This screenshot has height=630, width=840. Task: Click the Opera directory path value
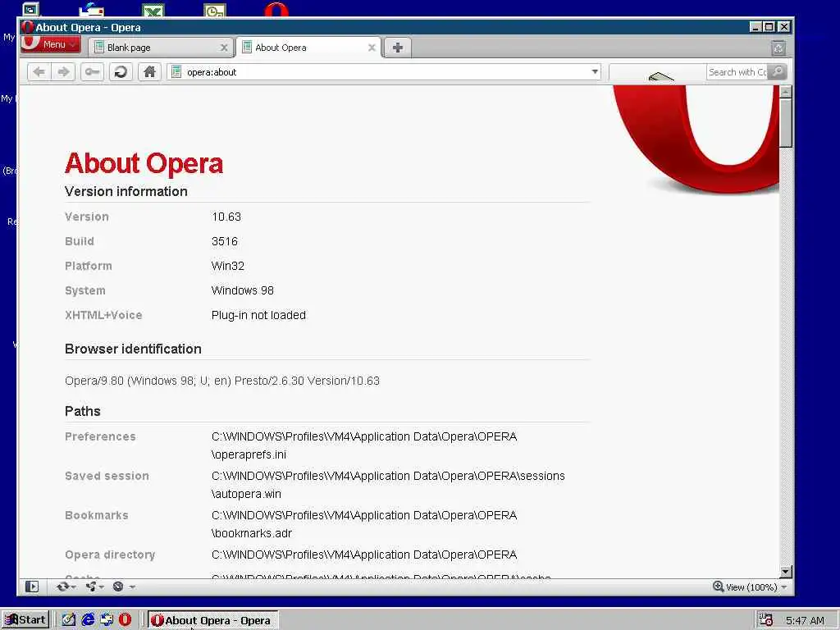[x=364, y=555]
